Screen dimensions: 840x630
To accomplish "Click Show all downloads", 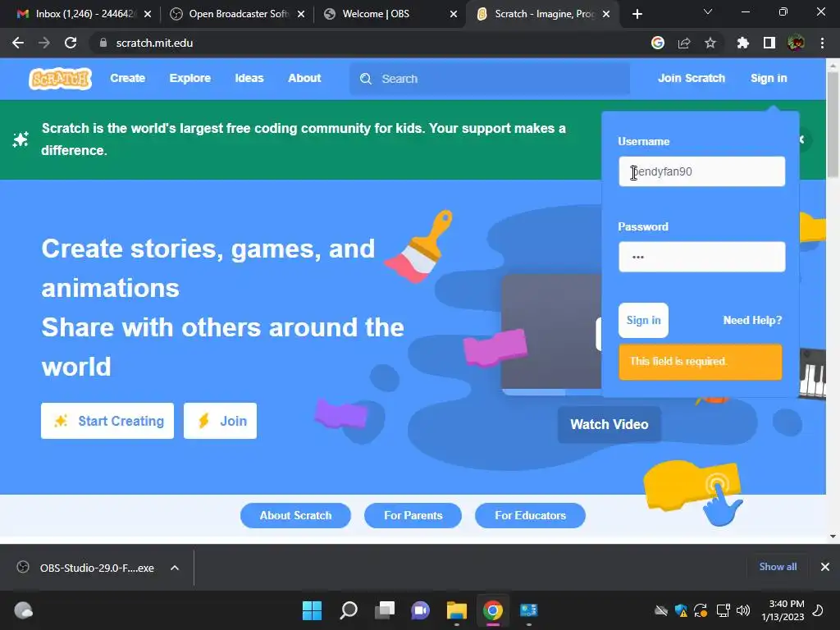I will [x=778, y=567].
